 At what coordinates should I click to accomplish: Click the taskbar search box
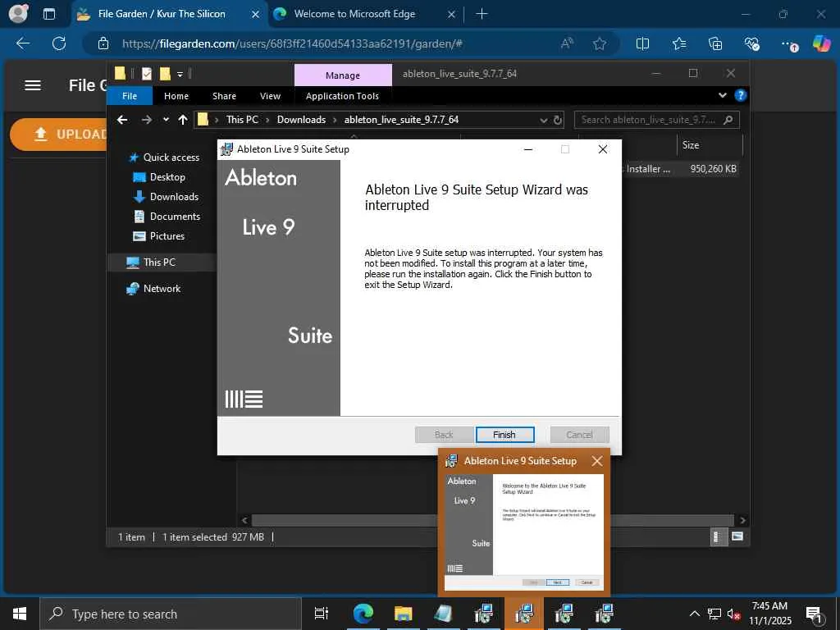tap(171, 614)
